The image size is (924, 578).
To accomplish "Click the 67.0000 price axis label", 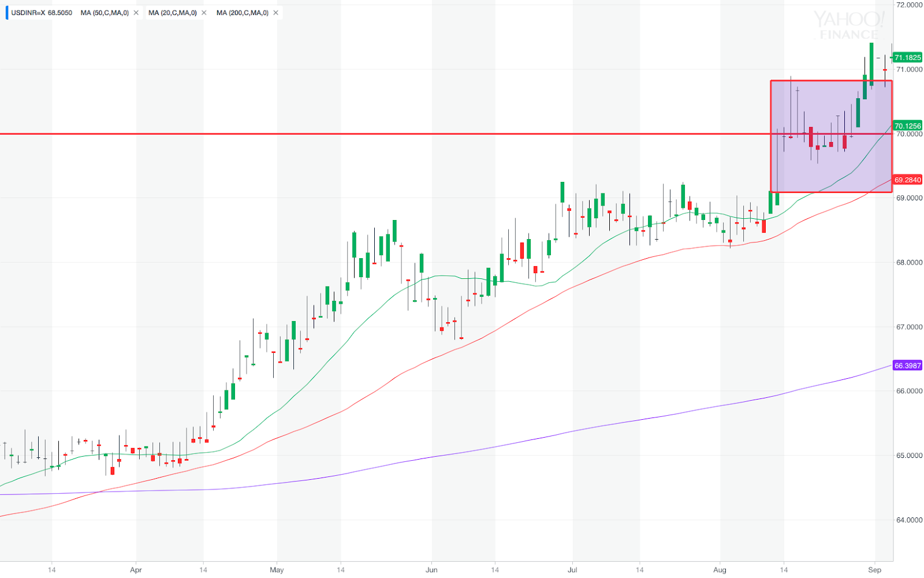I will [909, 327].
